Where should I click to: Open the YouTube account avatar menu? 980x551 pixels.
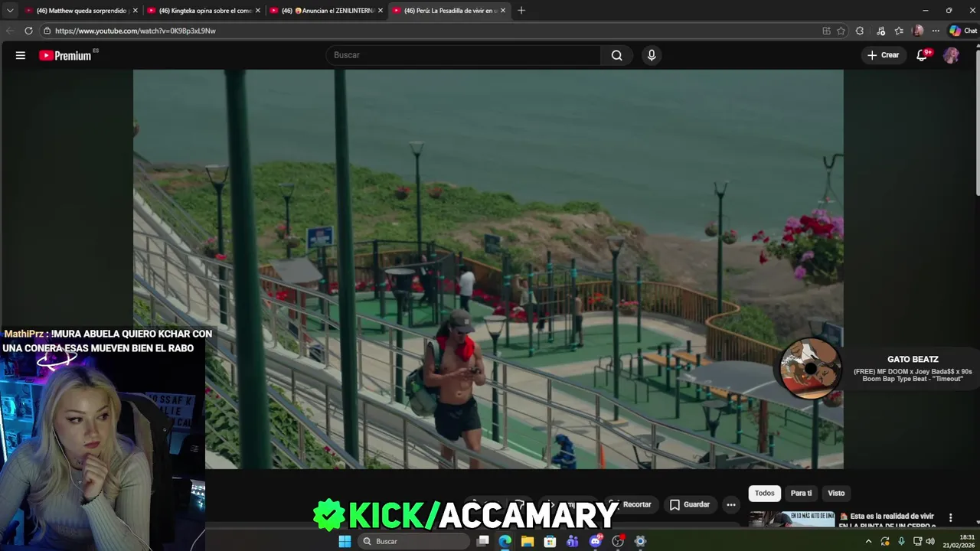951,55
